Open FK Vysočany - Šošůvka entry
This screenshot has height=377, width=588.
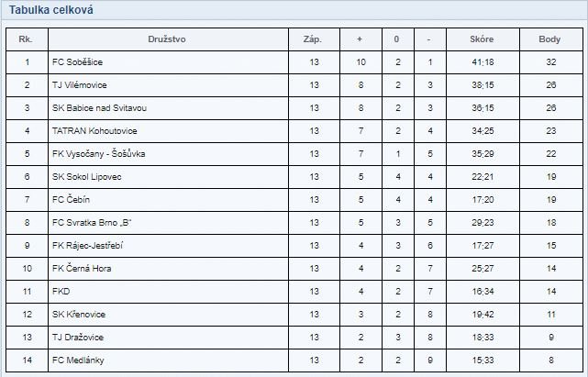[99, 153]
